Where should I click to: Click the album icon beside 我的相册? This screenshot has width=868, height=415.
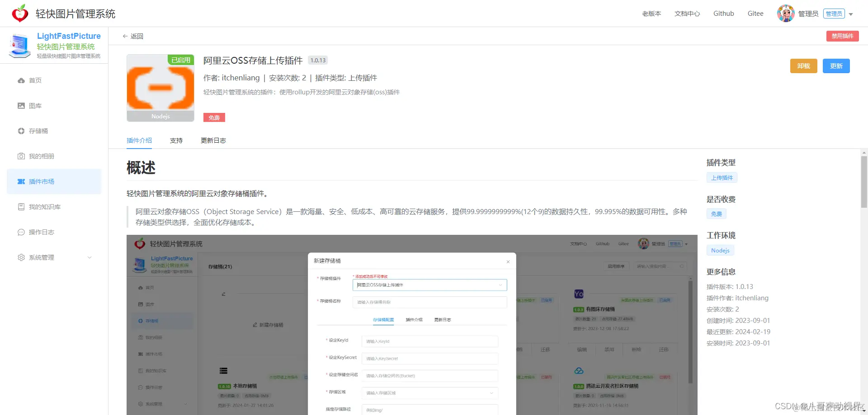coord(21,156)
